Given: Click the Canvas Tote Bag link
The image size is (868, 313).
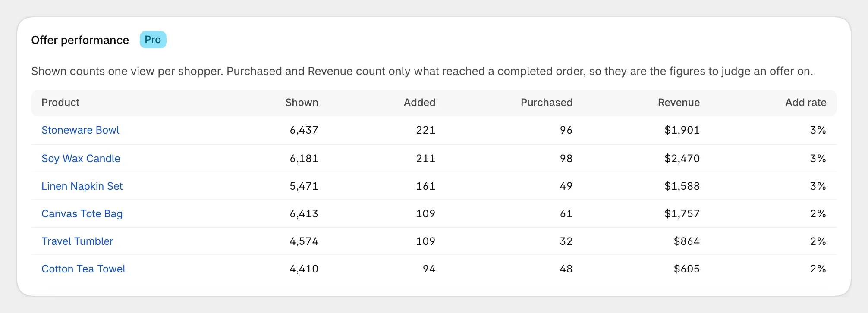Looking at the screenshot, I should 82,214.
